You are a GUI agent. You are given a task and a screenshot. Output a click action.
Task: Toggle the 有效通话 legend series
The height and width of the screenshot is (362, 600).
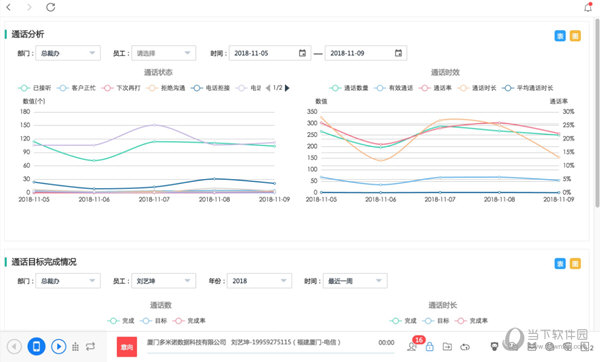(394, 88)
